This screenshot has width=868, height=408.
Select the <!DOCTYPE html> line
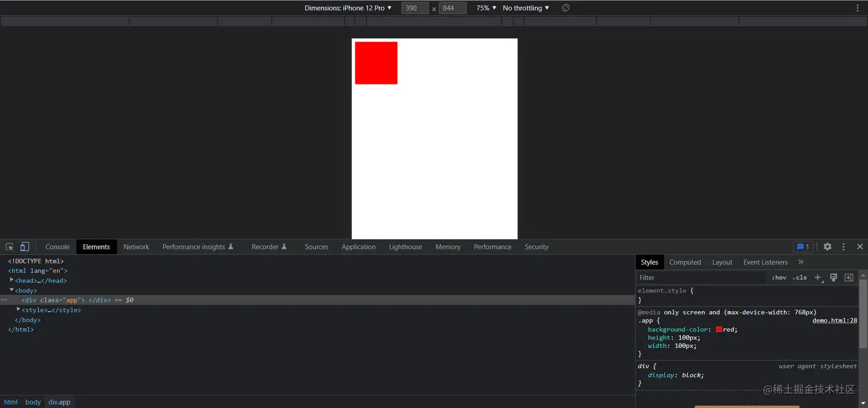[36, 261]
